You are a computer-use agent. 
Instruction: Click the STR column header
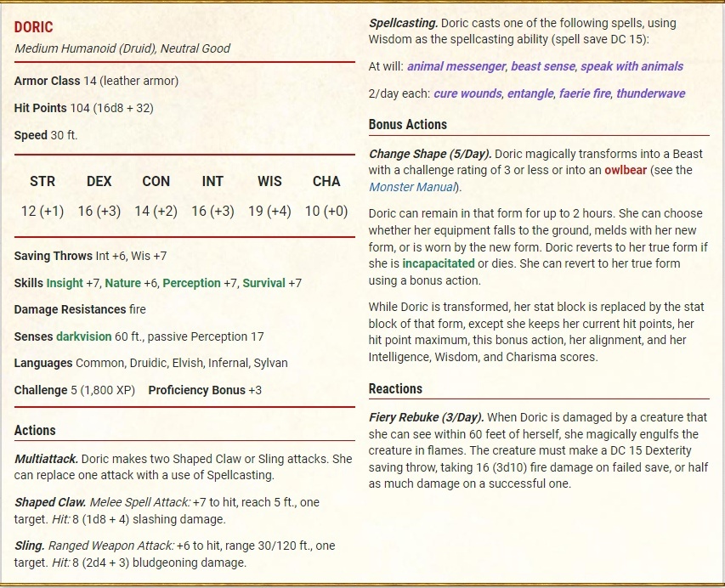42,181
